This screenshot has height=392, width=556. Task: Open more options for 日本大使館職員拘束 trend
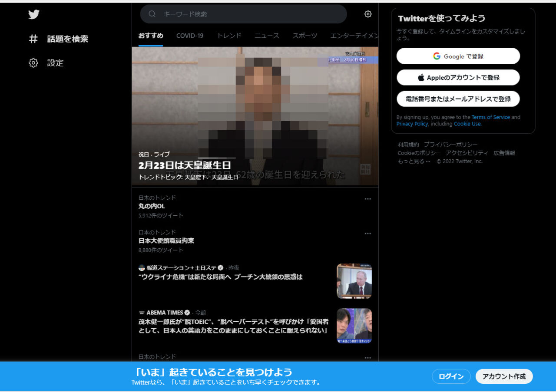coord(368,234)
